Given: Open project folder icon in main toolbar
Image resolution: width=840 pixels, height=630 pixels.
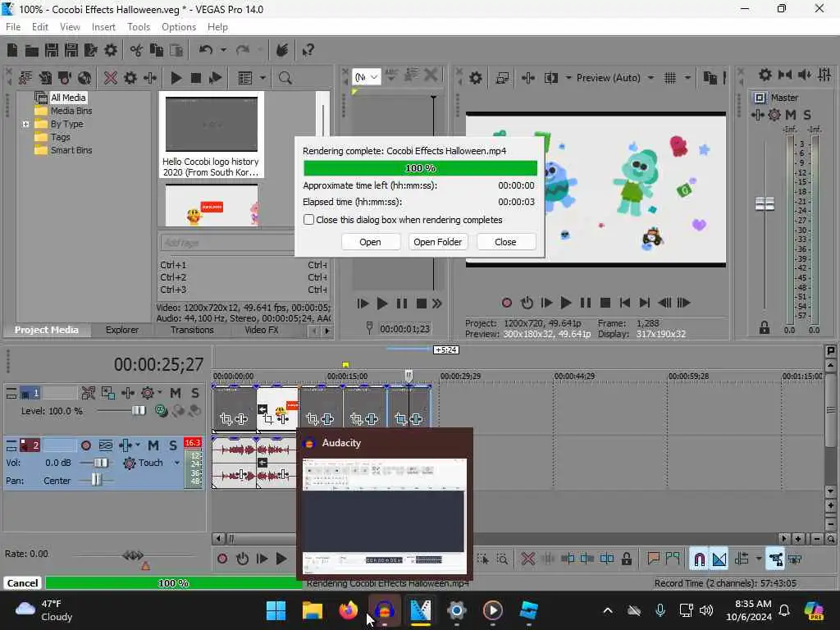Looking at the screenshot, I should click(x=32, y=50).
